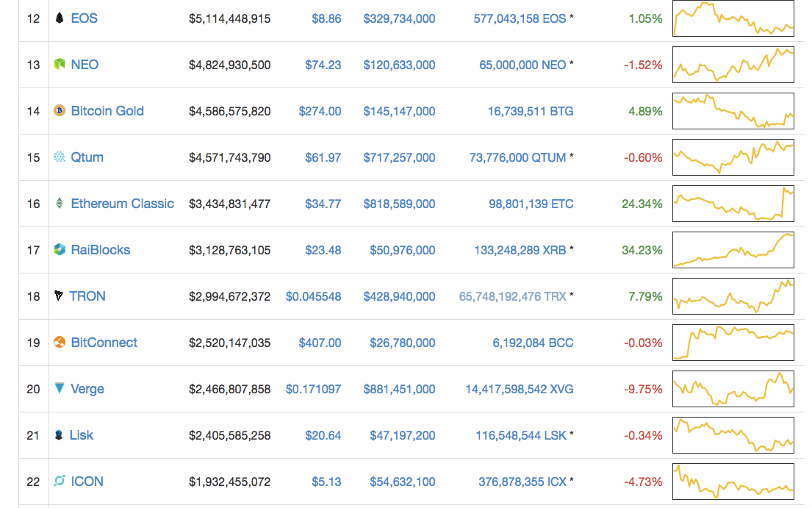This screenshot has width=812, height=508.
Task: Click the BitConnect orange icon
Action: click(60, 342)
